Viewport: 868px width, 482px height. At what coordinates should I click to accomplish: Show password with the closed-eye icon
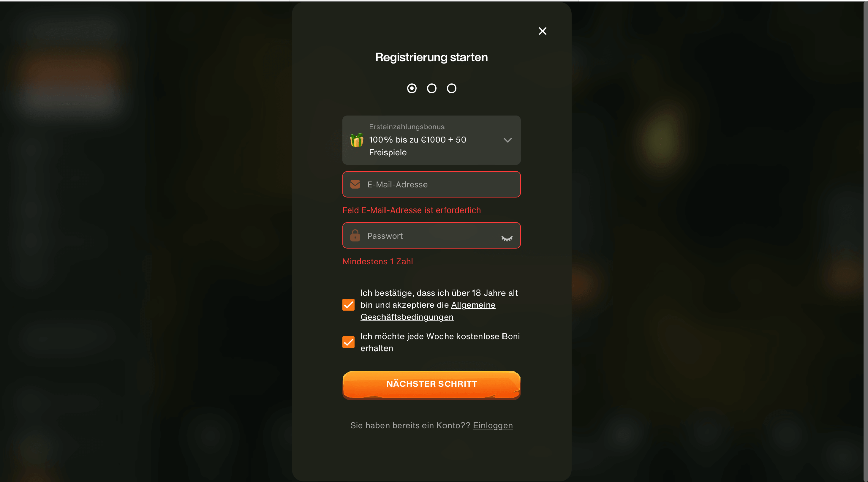click(x=507, y=238)
